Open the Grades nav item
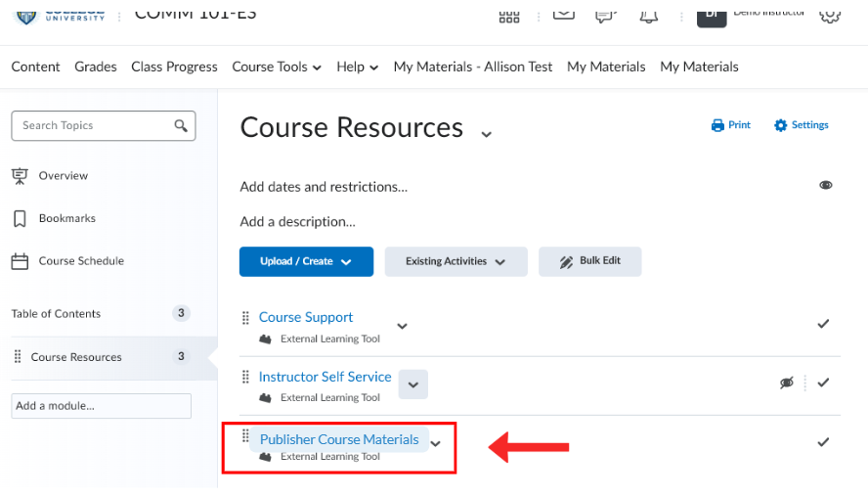The image size is (868, 497). pyautogui.click(x=96, y=68)
